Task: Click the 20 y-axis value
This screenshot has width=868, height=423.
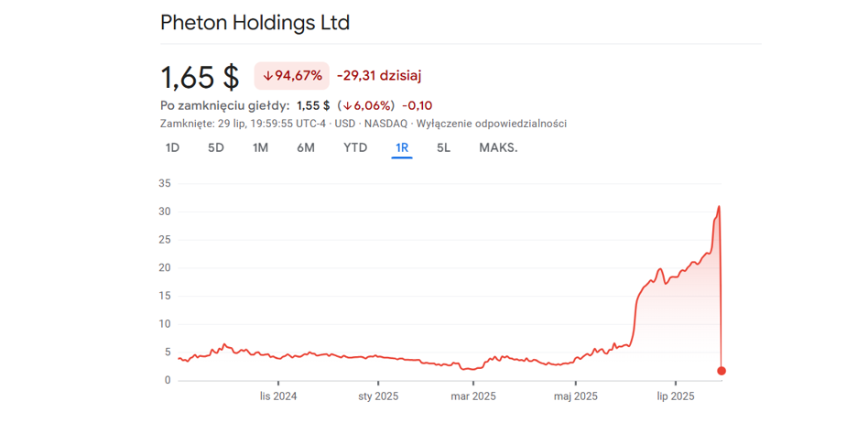Action: [x=165, y=268]
